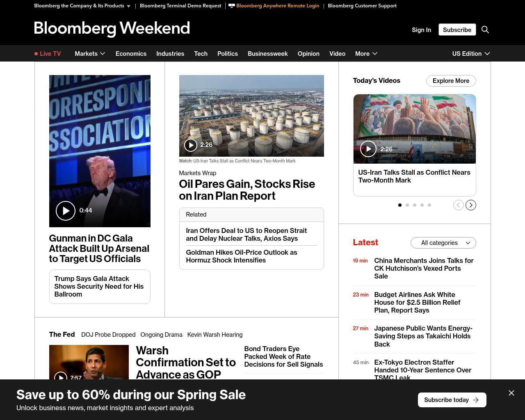
Task: Click the Subscribe button in header
Action: pyautogui.click(x=457, y=30)
